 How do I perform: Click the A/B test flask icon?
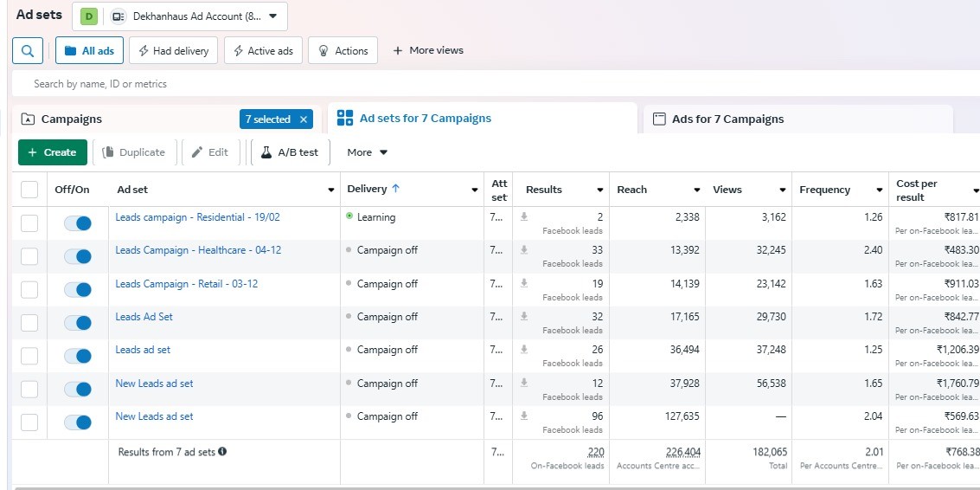click(266, 152)
